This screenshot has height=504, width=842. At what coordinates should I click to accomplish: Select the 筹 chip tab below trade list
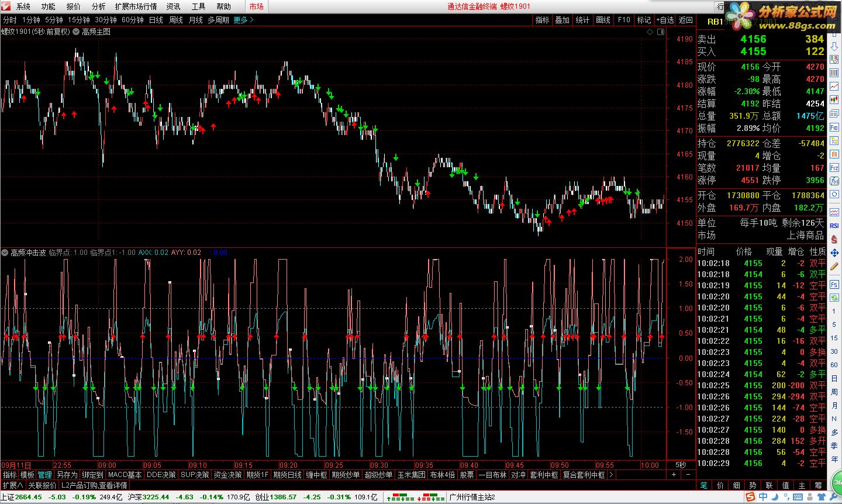(x=818, y=485)
